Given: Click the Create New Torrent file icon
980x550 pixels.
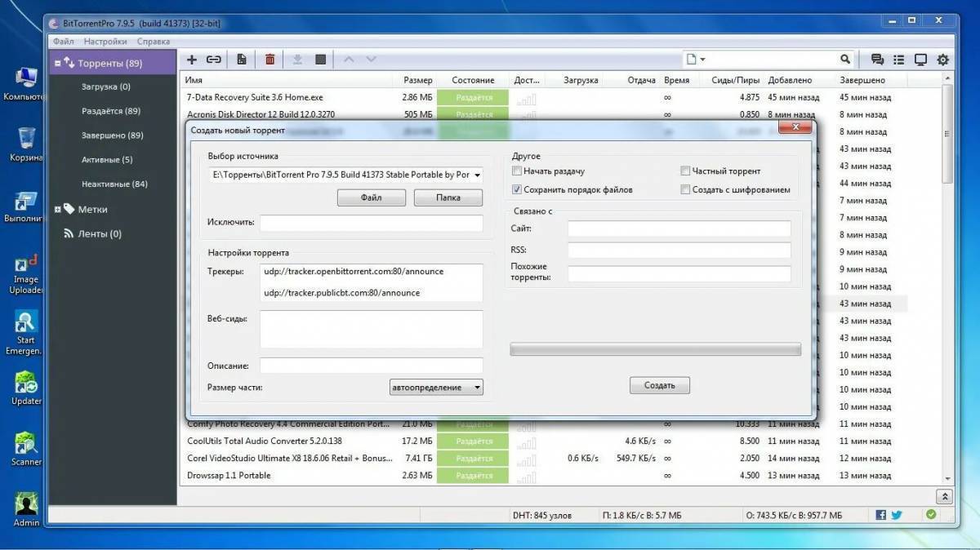Looking at the screenshot, I should 242,60.
